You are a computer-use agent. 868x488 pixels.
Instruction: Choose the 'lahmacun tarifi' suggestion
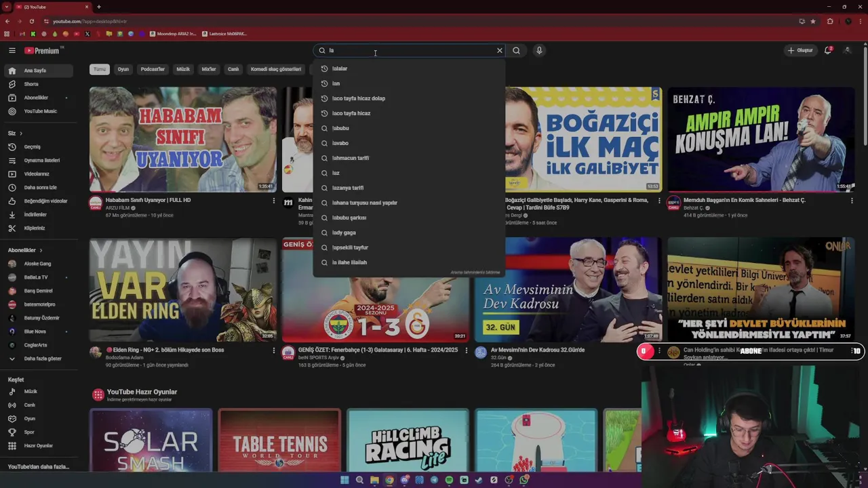tap(409, 158)
